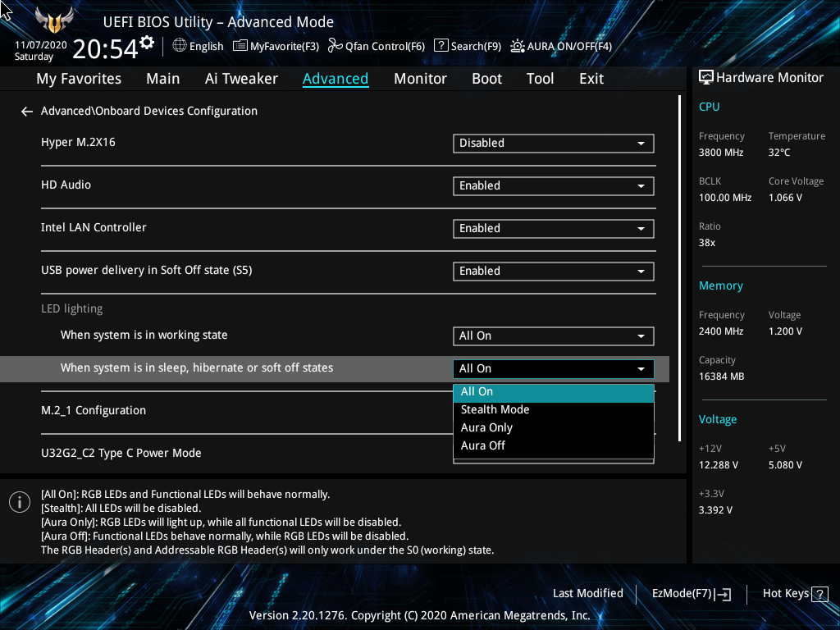Click the Last Modified button
This screenshot has height=630, width=840.
(x=587, y=594)
